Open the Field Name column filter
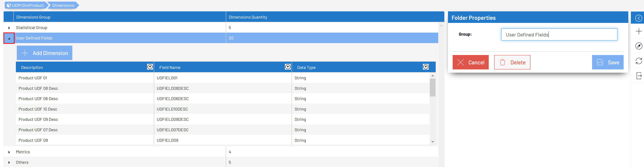 287,67
